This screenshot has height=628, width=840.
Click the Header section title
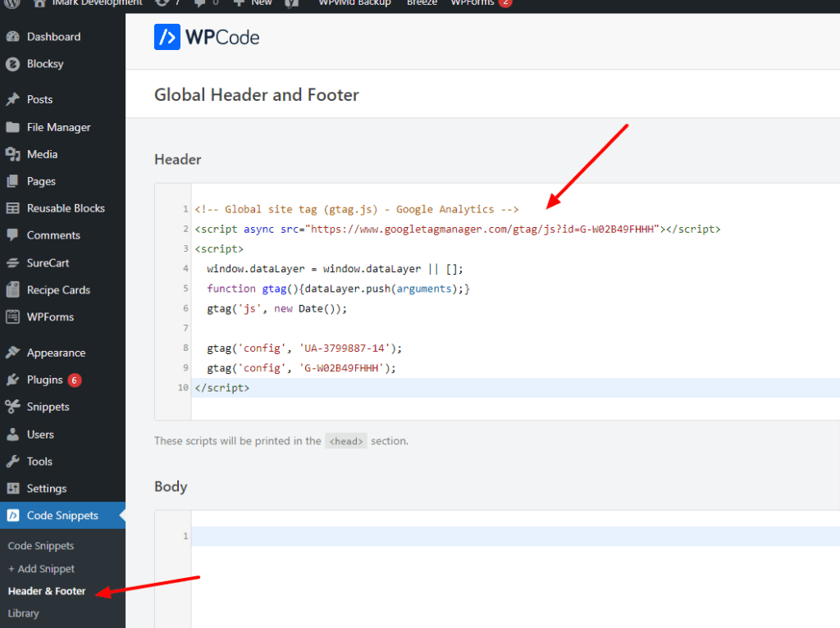[x=178, y=160]
